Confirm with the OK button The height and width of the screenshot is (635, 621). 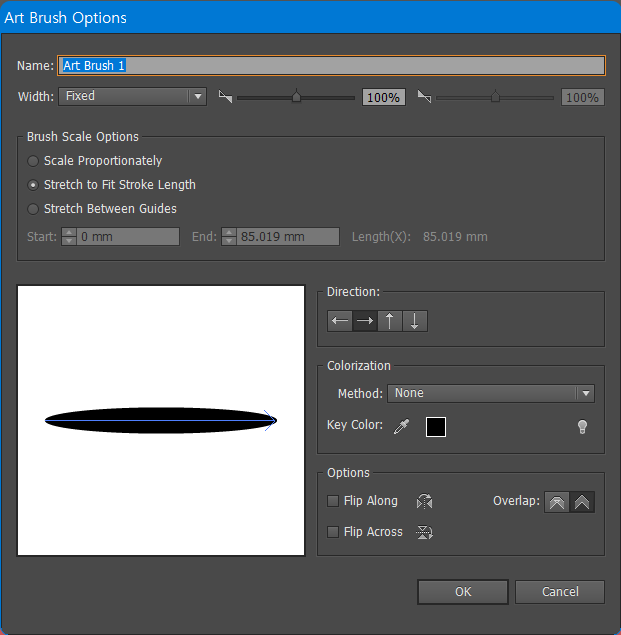coord(463,592)
